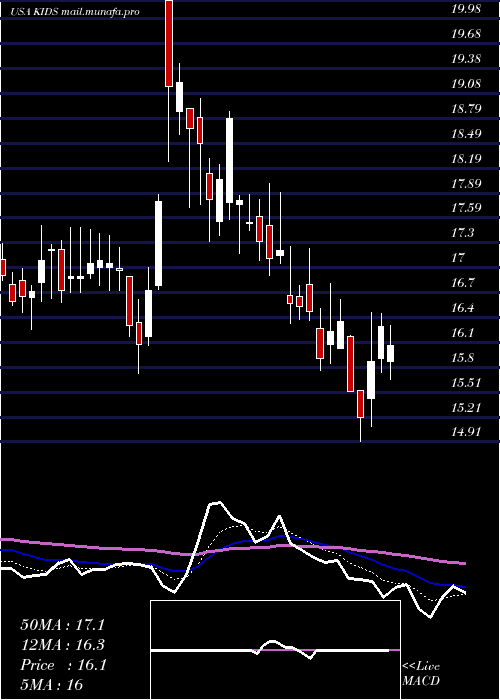Select the 17.3 price axis label
The height and width of the screenshot is (700, 500).
[x=462, y=233]
